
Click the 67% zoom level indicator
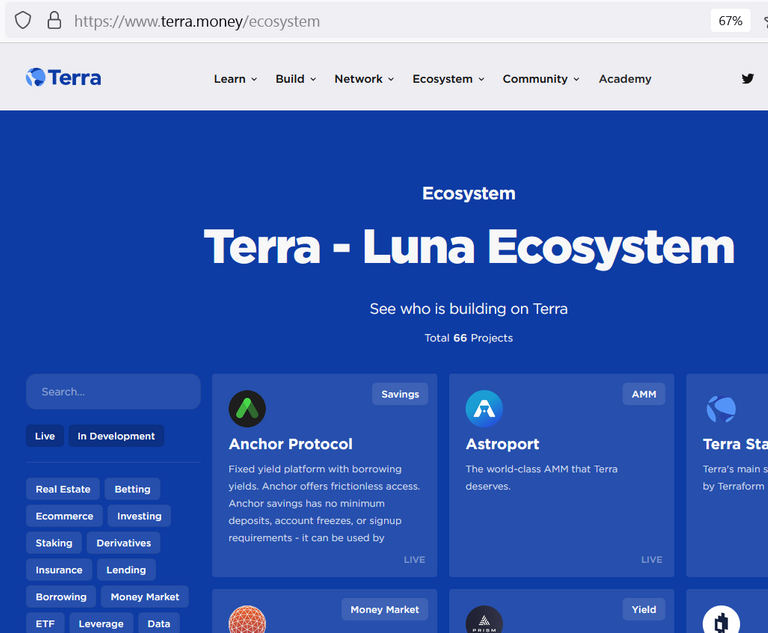point(730,21)
